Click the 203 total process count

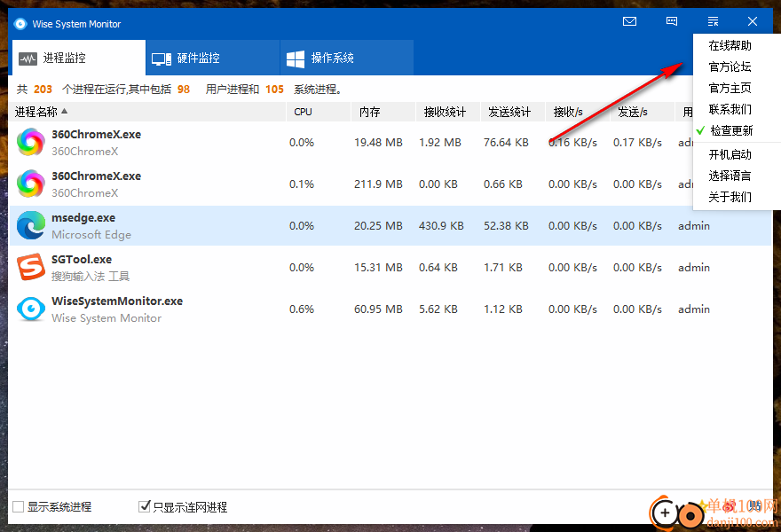[43, 90]
